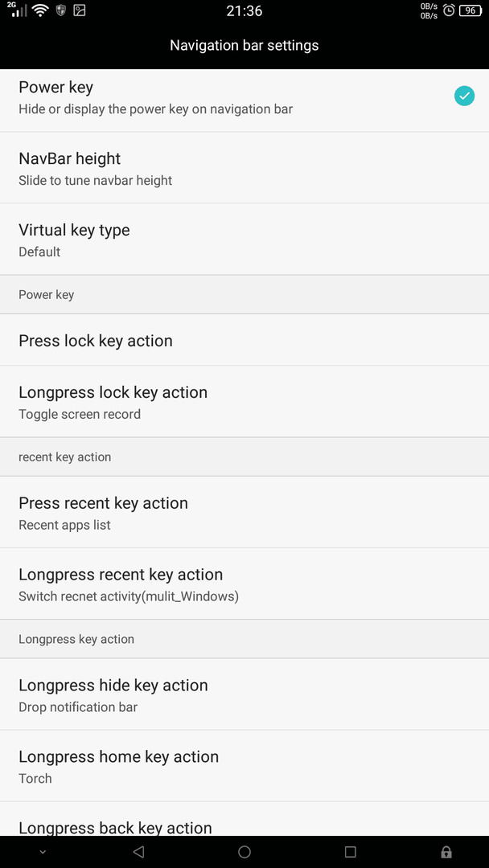Change Longpress lock key action
The height and width of the screenshot is (868, 489).
point(244,401)
